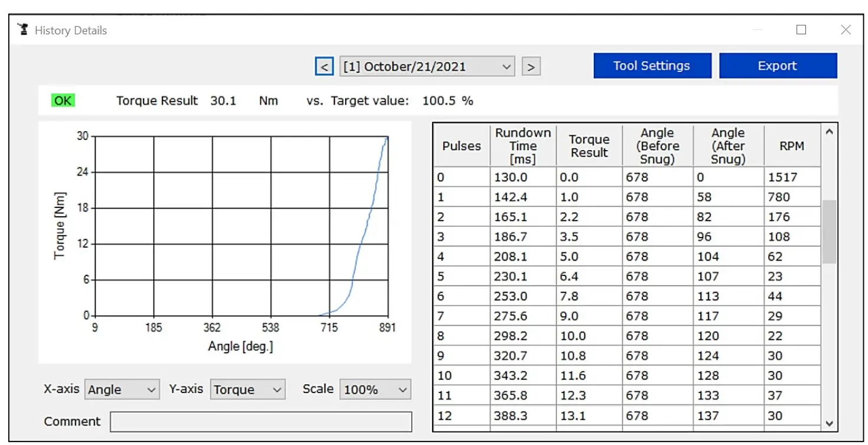Select rundown time cell 165.1
This screenshot has height=445, width=868.
[x=523, y=217]
